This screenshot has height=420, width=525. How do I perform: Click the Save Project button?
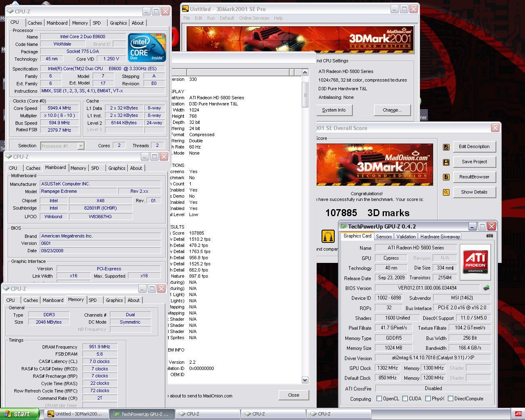[x=474, y=162]
